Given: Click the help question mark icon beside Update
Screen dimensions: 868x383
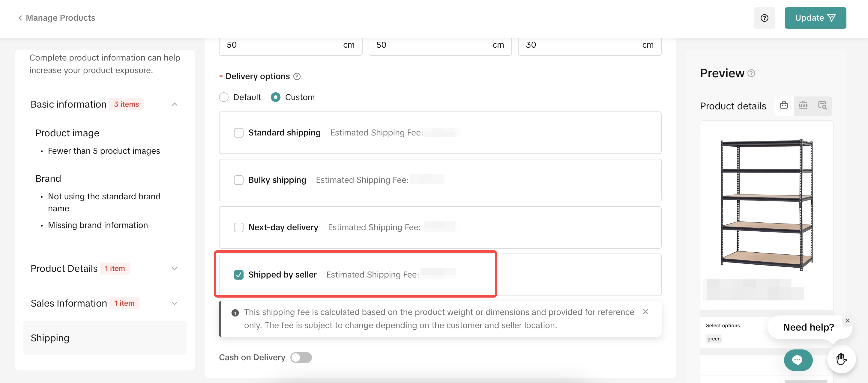Looking at the screenshot, I should tap(764, 18).
